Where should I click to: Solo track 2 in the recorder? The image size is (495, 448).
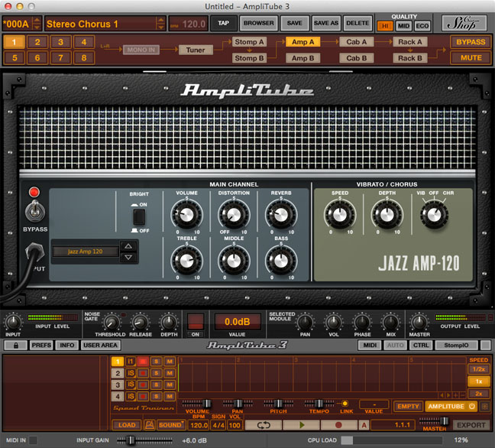157,373
